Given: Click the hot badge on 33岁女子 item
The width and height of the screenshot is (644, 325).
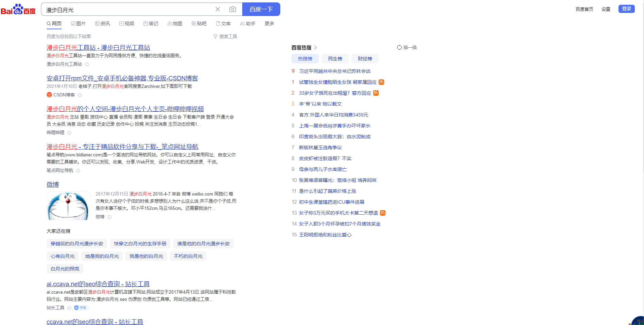Looking at the screenshot, I should point(376,93).
